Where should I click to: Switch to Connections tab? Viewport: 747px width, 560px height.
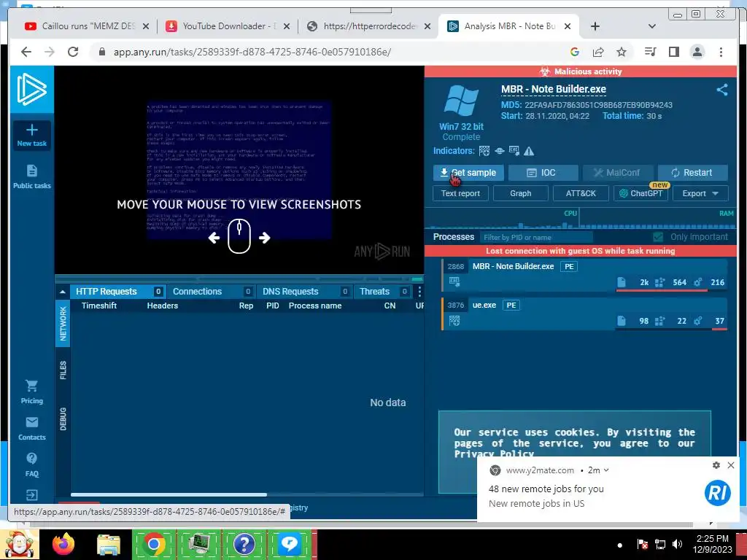point(212,292)
